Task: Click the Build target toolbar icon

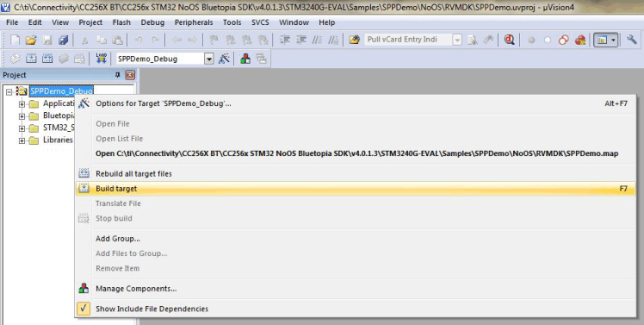Action: (x=31, y=59)
